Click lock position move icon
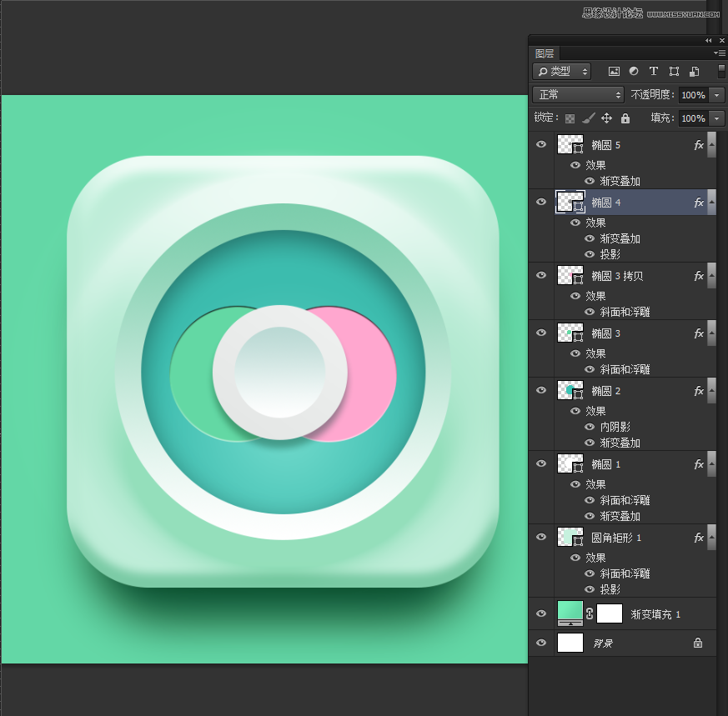 pos(606,118)
